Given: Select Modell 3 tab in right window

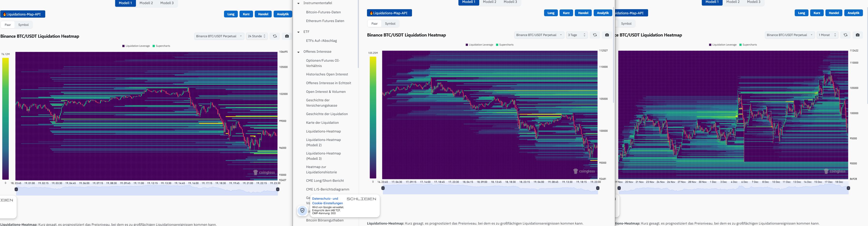Looking at the screenshot, I should [754, 2].
